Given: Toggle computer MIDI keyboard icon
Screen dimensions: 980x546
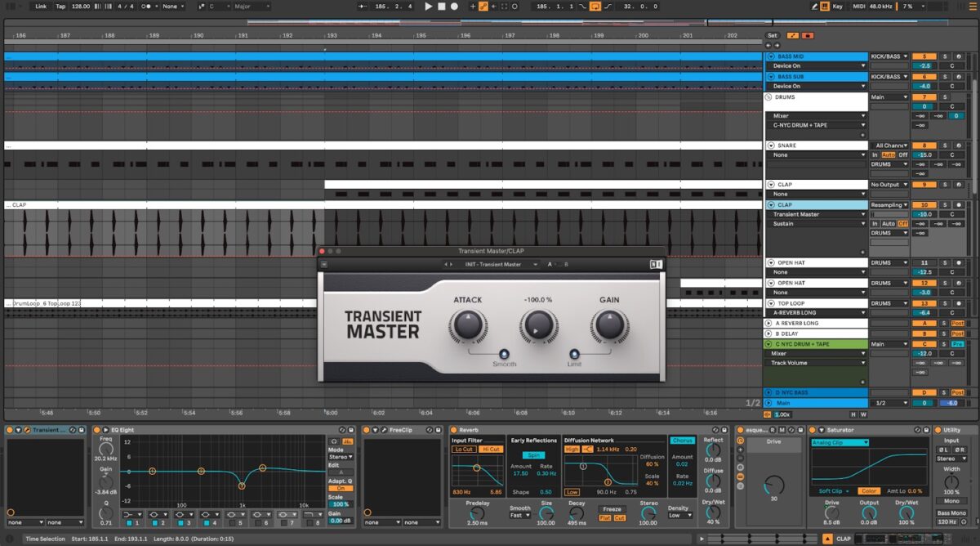Looking at the screenshot, I should coord(825,6).
